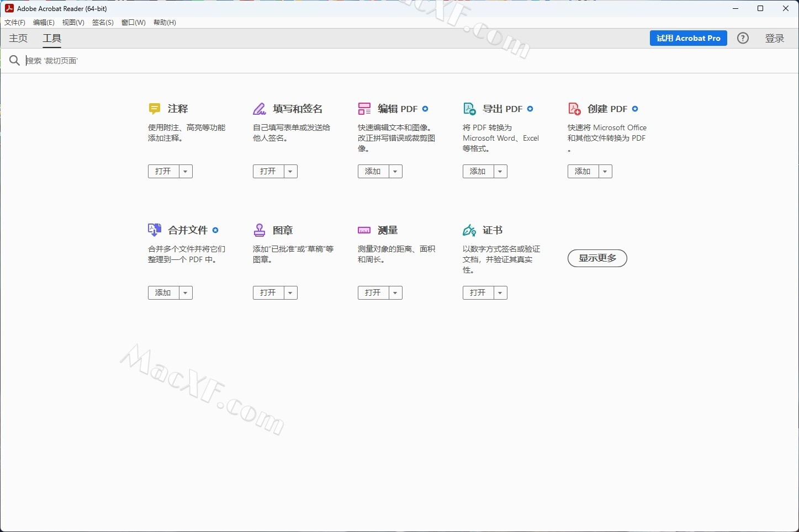The image size is (799, 532).
Task: Click the 编辑 PDF title text
Action: (398, 109)
